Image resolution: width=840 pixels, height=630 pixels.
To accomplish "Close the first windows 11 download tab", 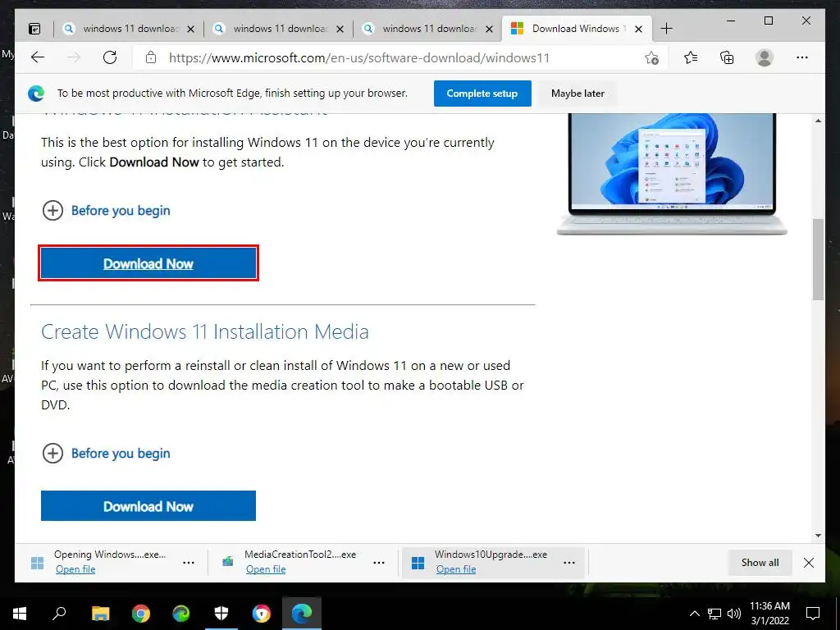I will point(190,29).
